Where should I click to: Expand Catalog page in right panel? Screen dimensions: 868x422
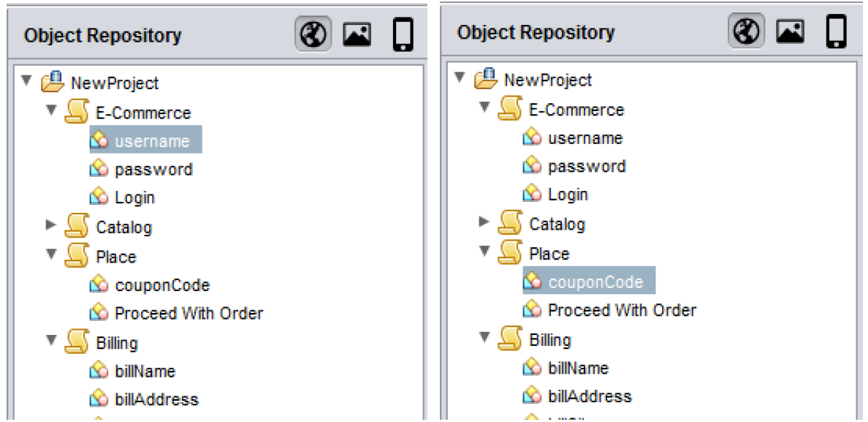pyautogui.click(x=484, y=222)
